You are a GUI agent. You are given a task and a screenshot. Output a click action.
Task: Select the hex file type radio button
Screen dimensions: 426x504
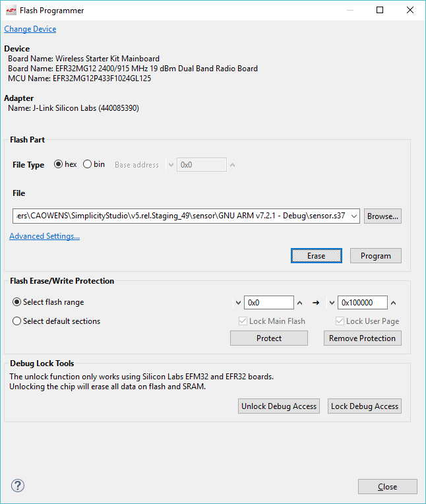click(x=58, y=164)
